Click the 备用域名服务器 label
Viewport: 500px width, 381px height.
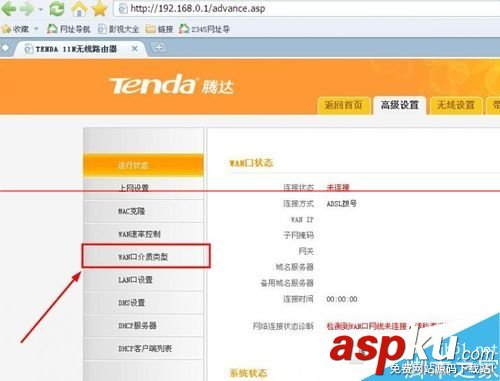[287, 283]
